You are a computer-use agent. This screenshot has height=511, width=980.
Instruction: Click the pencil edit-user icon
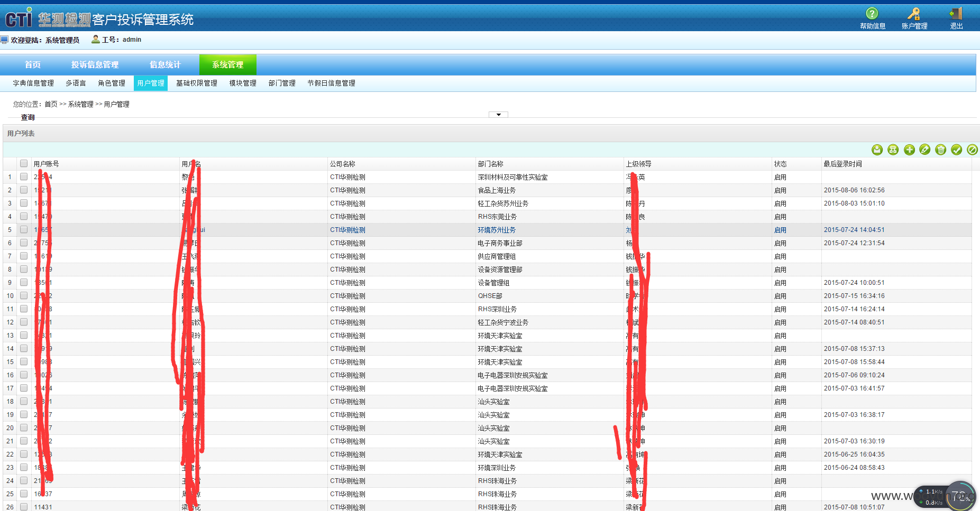(x=924, y=150)
